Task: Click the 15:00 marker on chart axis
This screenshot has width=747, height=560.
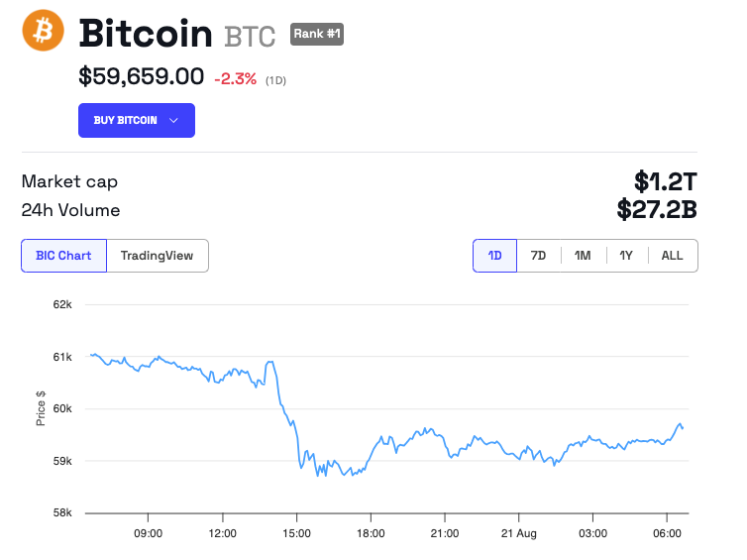Action: [297, 533]
